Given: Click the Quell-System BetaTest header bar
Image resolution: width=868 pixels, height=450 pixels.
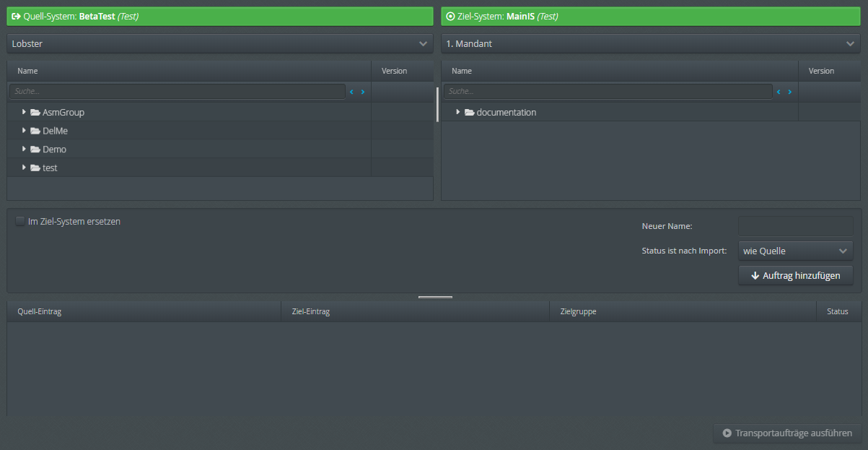Looking at the screenshot, I should 220,16.
